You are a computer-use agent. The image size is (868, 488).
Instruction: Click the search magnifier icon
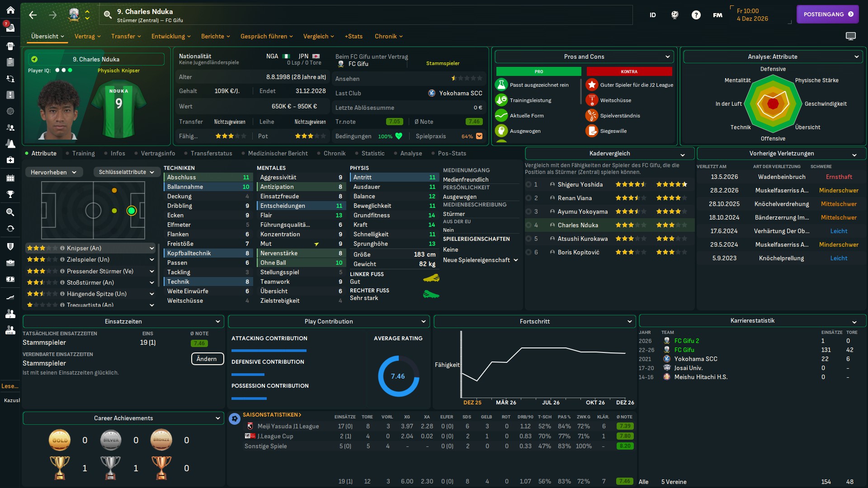(108, 15)
